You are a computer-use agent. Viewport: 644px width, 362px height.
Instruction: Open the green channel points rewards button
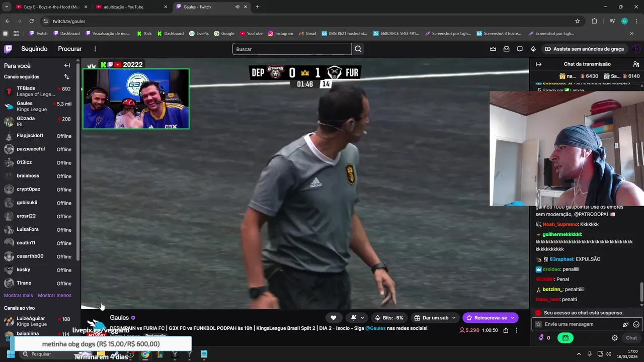(x=566, y=338)
